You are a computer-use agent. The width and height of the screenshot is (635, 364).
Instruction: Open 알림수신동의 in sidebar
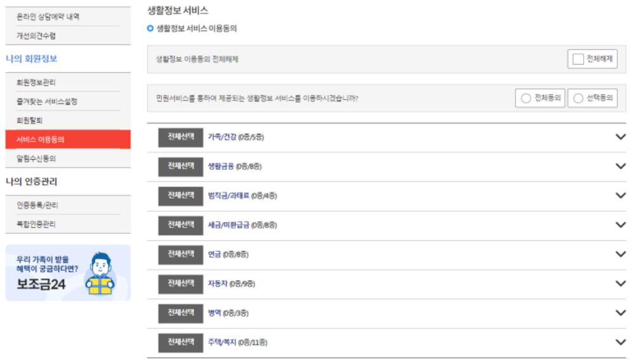tap(36, 159)
